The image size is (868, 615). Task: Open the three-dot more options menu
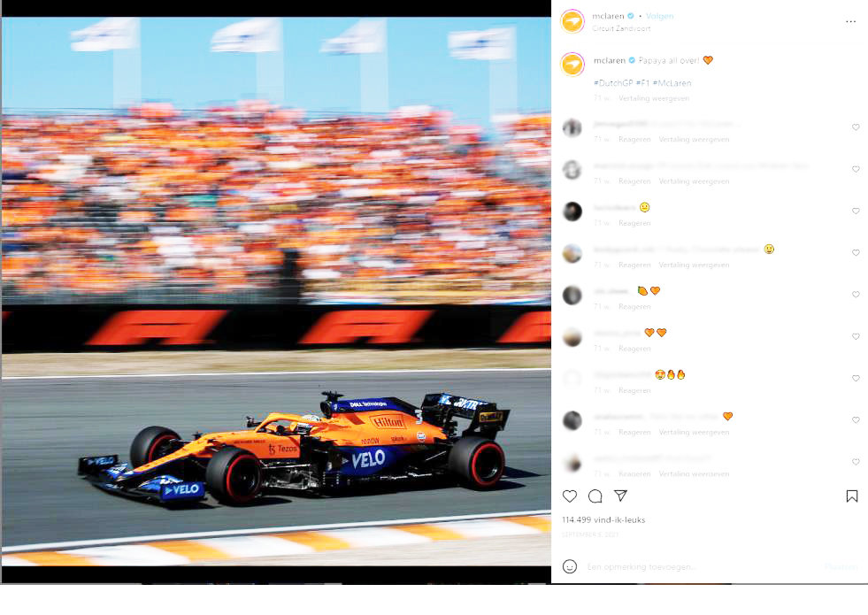(851, 21)
